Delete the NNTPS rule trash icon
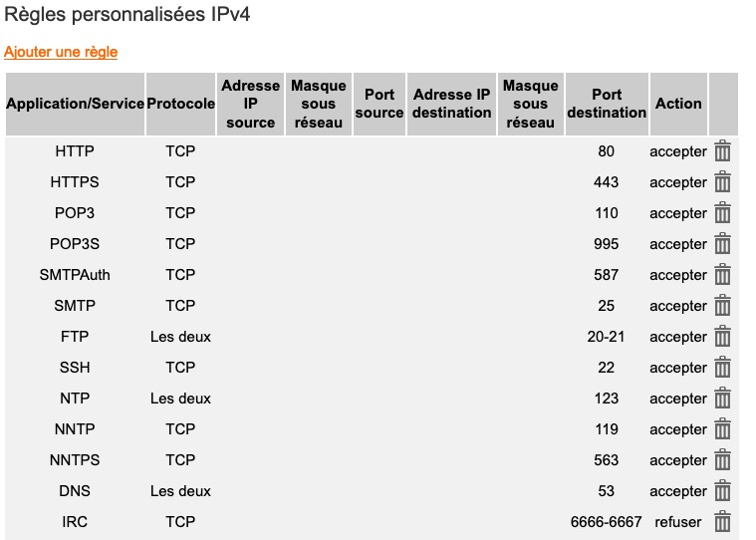 722,459
